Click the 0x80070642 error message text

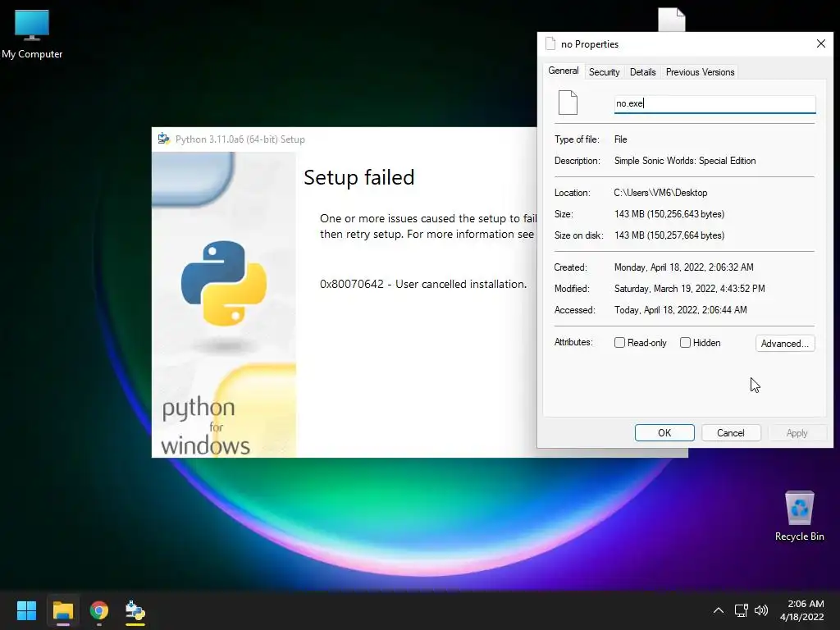point(423,284)
